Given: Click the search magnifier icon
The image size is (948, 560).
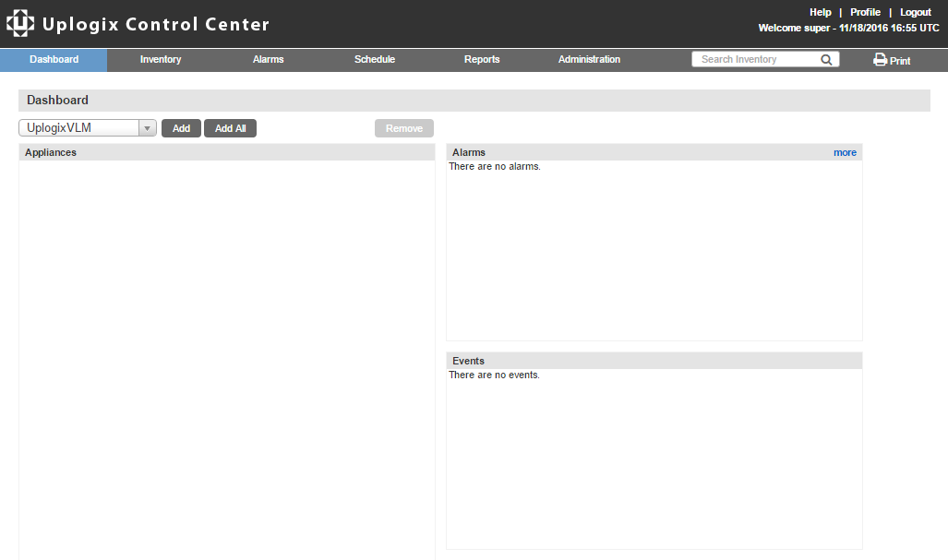Looking at the screenshot, I should [826, 59].
